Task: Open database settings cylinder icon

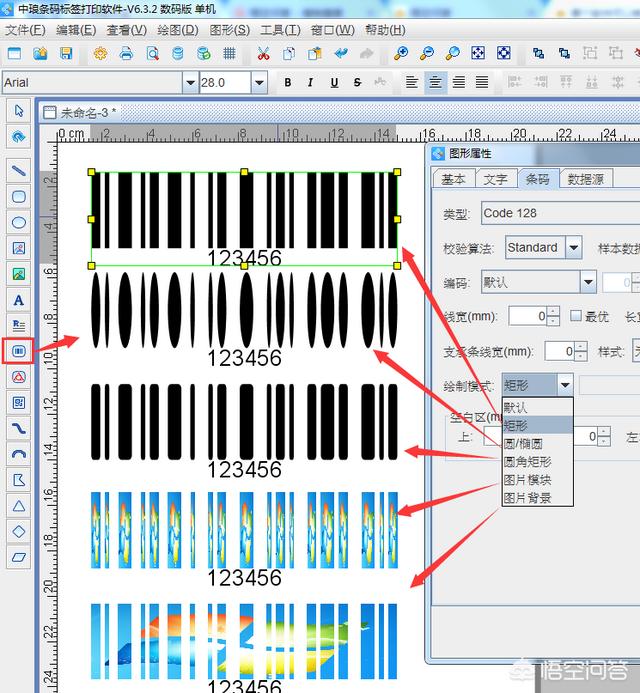Action: pyautogui.click(x=178, y=53)
